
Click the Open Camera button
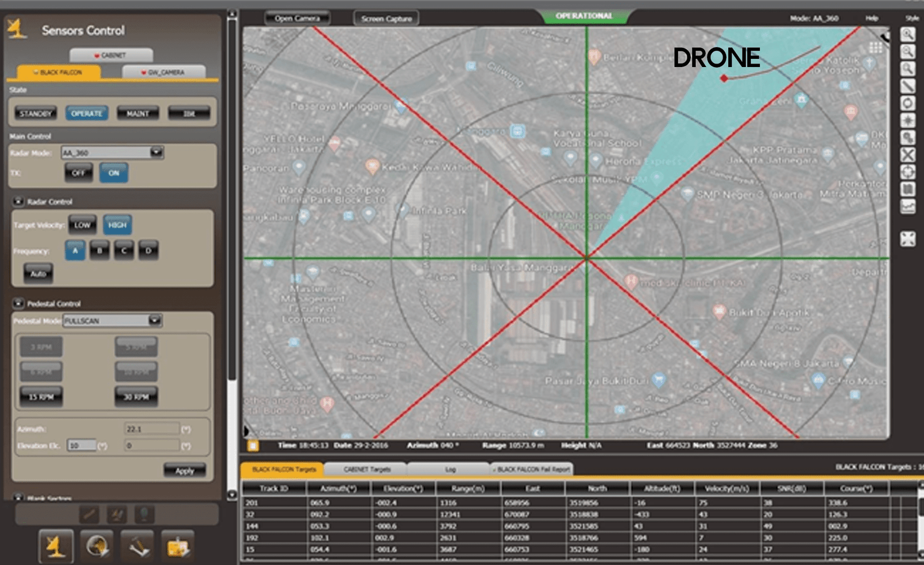tap(297, 18)
